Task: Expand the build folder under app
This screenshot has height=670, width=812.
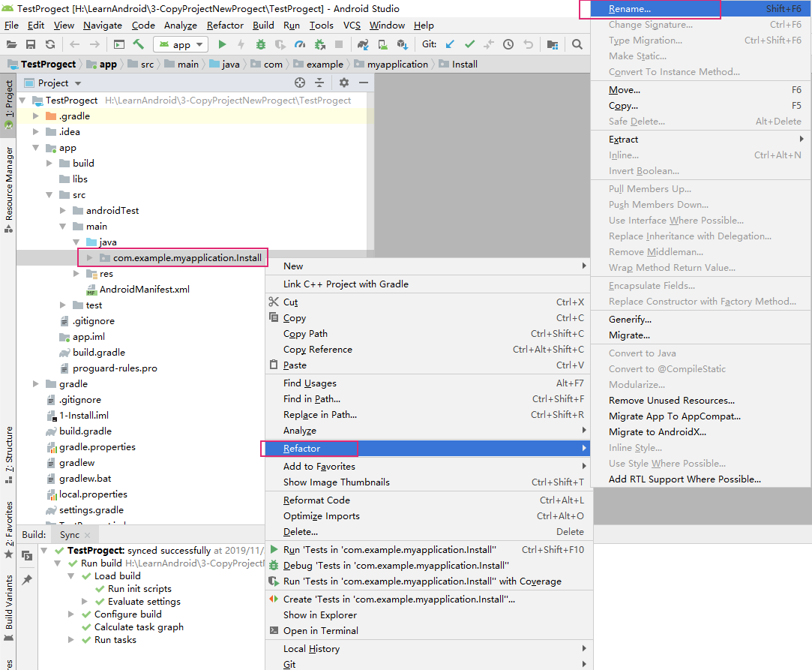Action: (49, 164)
